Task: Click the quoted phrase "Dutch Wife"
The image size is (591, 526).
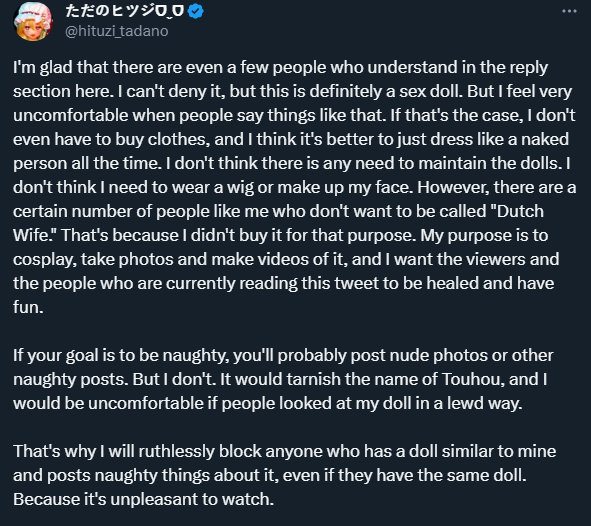Action: (x=278, y=223)
